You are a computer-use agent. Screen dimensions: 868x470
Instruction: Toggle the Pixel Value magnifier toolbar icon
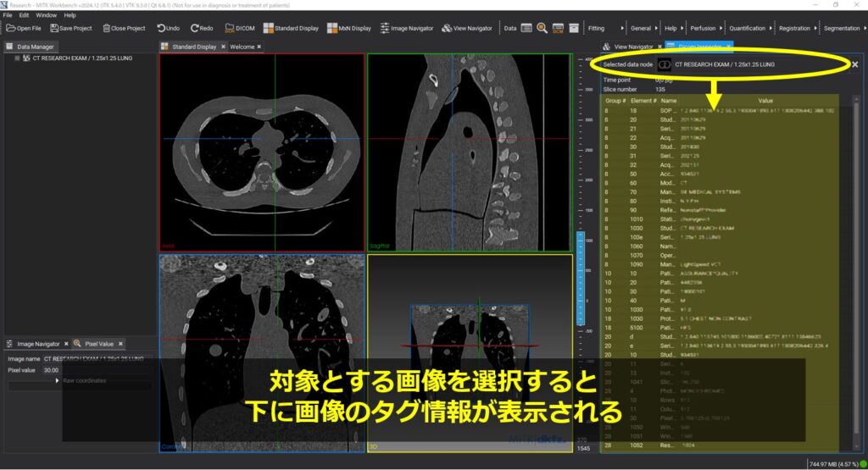tap(542, 28)
